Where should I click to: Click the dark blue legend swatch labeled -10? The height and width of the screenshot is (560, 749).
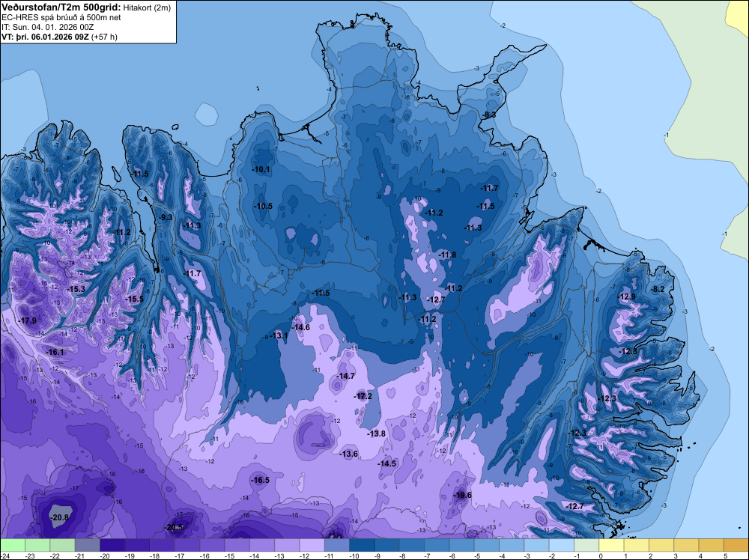coord(362,545)
